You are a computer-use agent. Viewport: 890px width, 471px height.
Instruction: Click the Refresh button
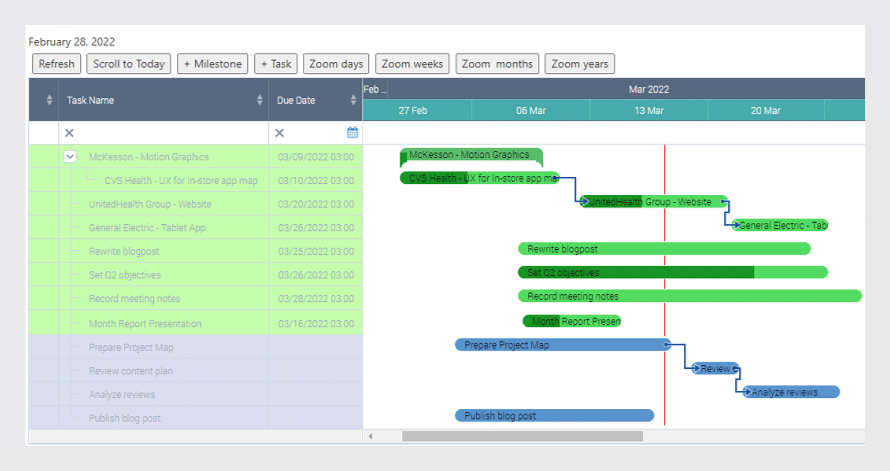56,64
